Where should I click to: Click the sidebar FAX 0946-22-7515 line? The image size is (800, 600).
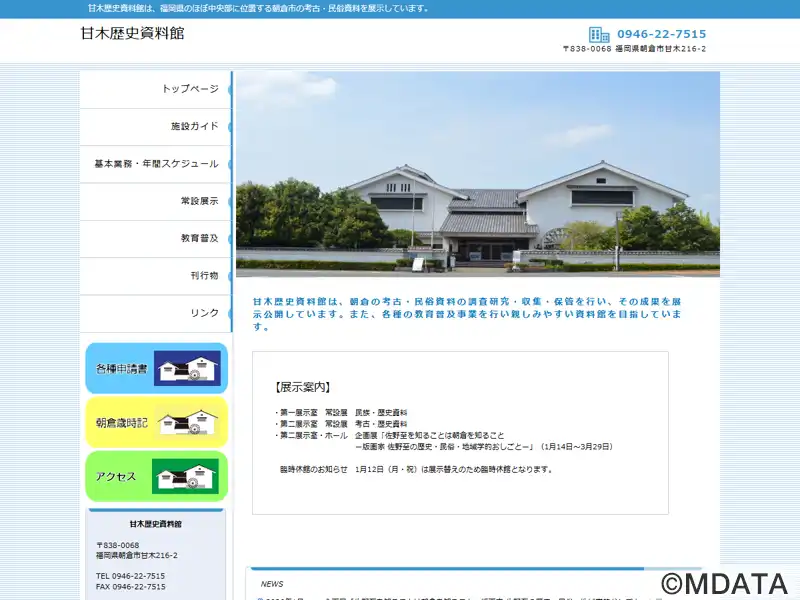tap(131, 587)
